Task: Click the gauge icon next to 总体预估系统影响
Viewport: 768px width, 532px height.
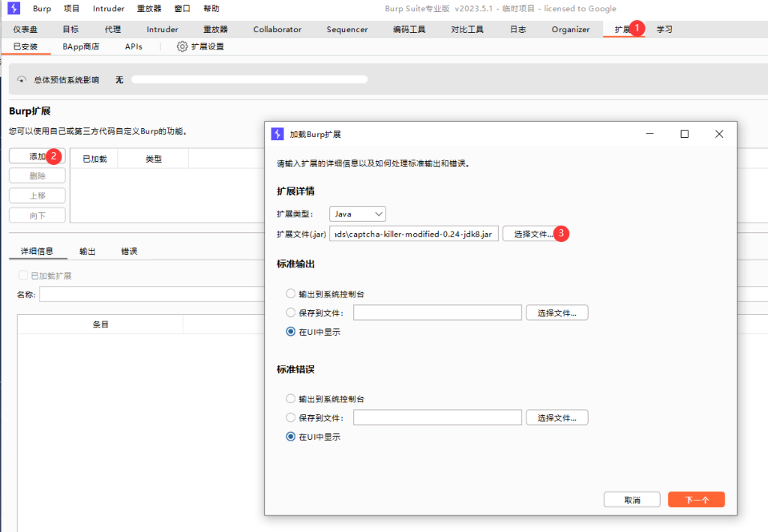Action: click(22, 79)
